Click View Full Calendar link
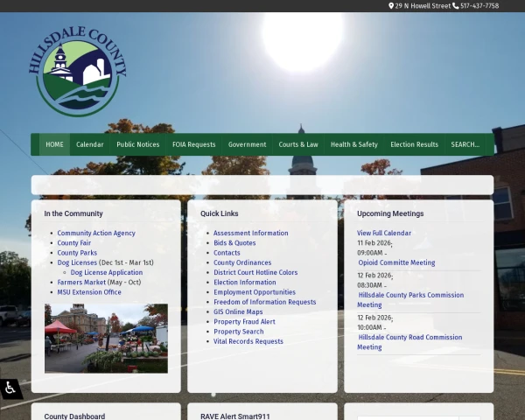Image resolution: width=525 pixels, height=420 pixels. (x=383, y=233)
